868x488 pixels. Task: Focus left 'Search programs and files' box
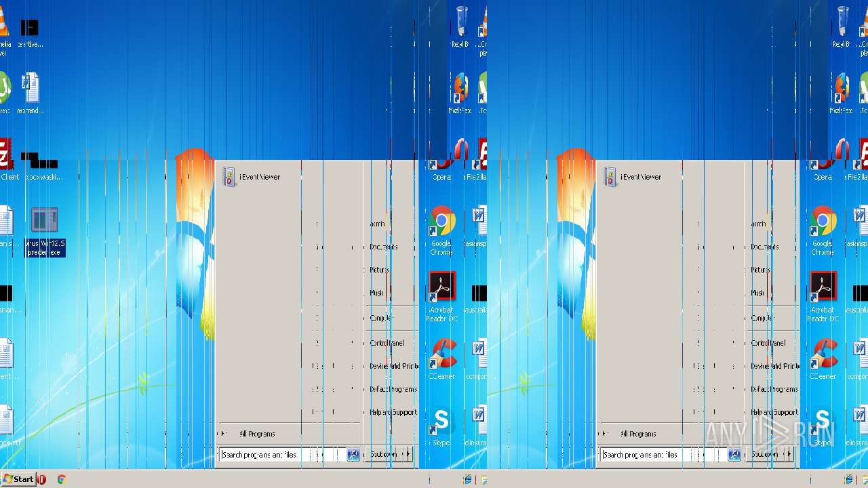(282, 455)
